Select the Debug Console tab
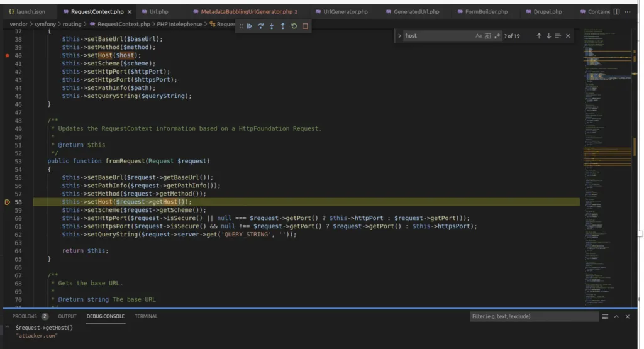644x349 pixels. pos(105,316)
